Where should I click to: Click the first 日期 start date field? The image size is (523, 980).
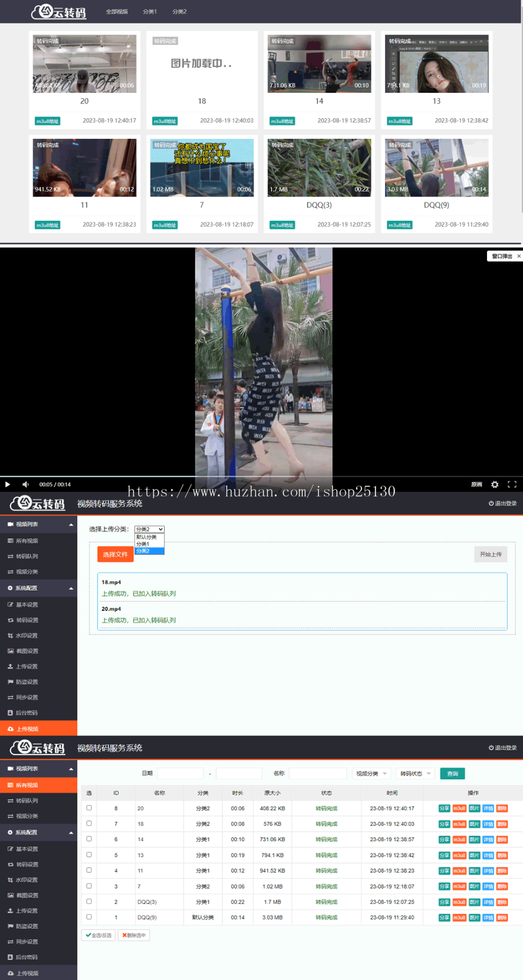point(180,774)
